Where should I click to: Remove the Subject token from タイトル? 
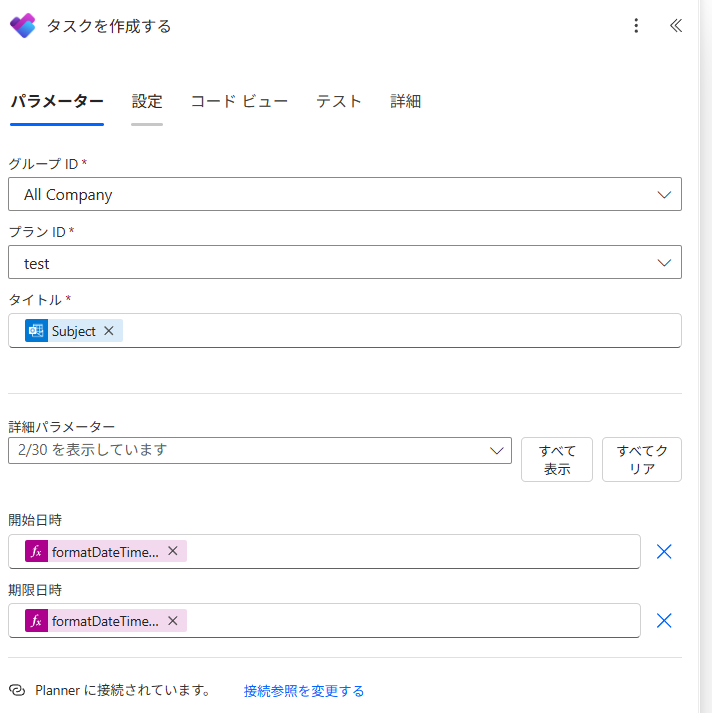click(x=109, y=331)
